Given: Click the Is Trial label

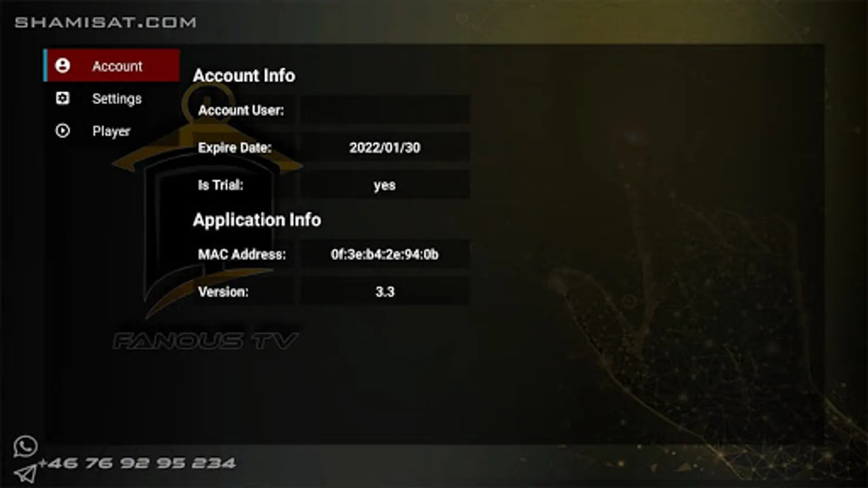Looking at the screenshot, I should tap(221, 185).
